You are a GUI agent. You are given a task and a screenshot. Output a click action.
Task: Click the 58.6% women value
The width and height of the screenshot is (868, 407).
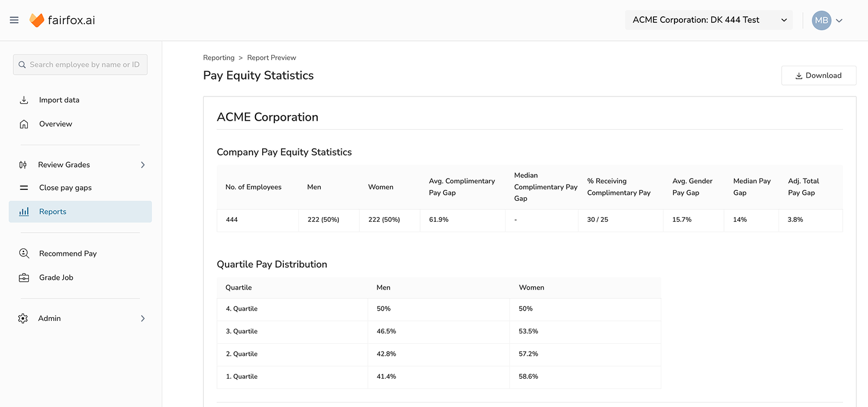tap(529, 377)
